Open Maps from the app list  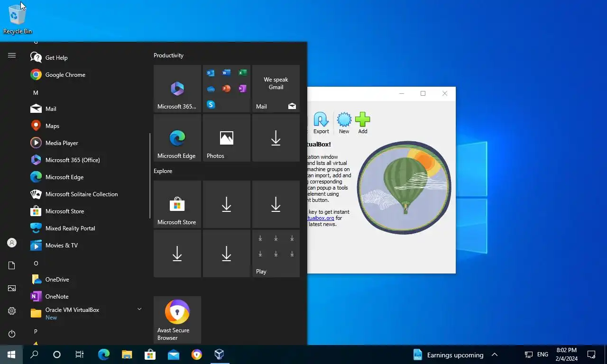point(88,126)
